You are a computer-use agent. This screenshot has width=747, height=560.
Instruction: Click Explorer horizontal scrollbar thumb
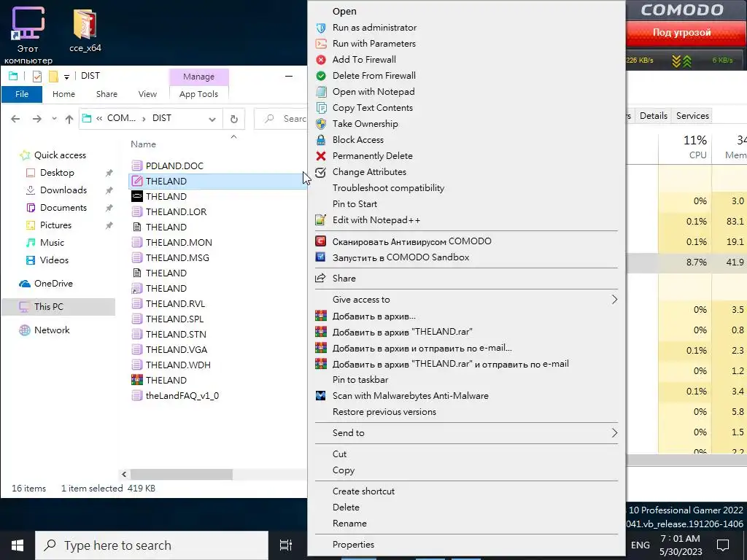coord(182,474)
